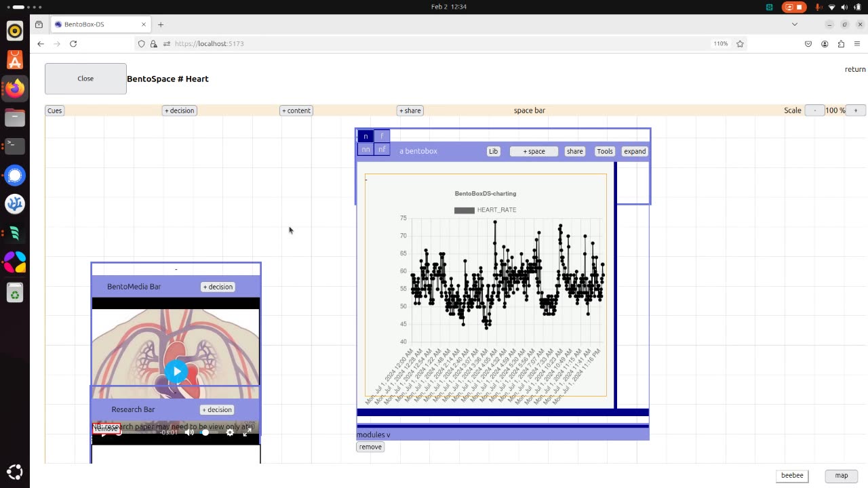The width and height of the screenshot is (868, 488).
Task: Add decision in space bar
Action: point(180,110)
